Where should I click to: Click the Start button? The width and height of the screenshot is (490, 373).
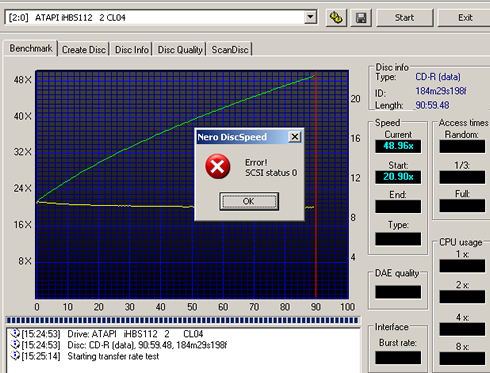(404, 18)
